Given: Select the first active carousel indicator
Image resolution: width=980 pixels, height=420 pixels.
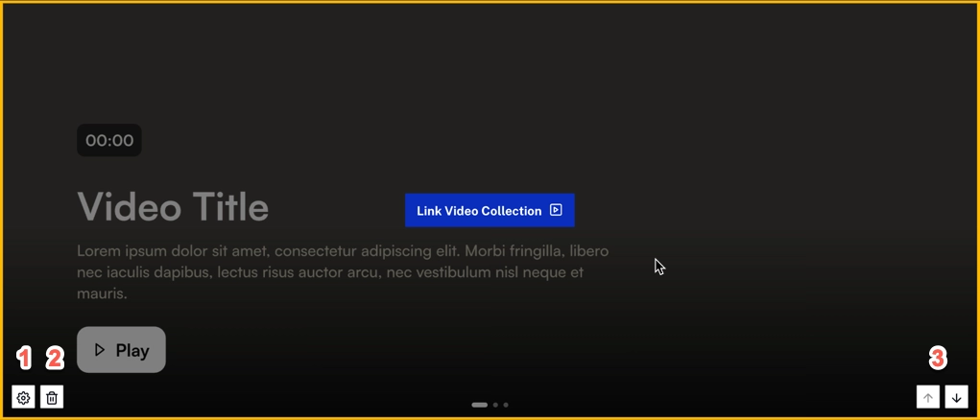Looking at the screenshot, I should [479, 405].
